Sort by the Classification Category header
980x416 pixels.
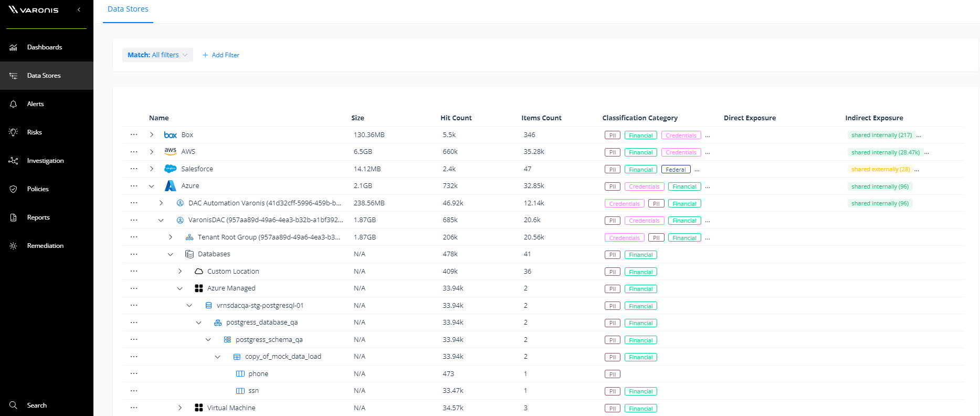click(x=640, y=118)
